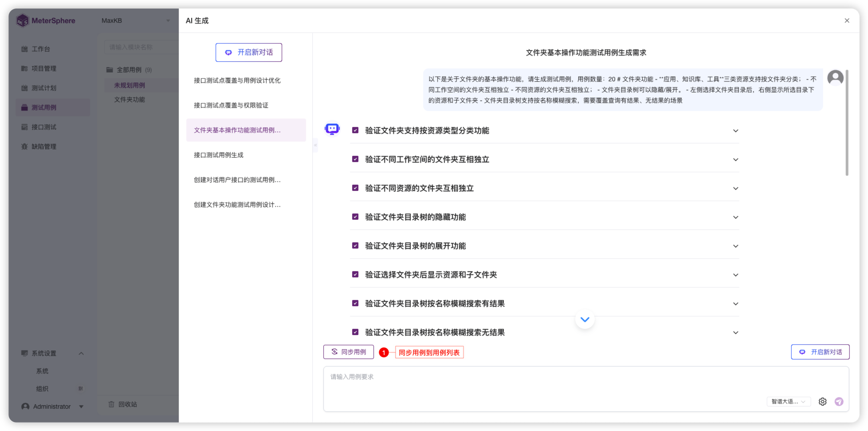Viewport: 868px width, 431px height.
Task: Click the 测试用例 briefcase icon
Action: pyautogui.click(x=24, y=107)
